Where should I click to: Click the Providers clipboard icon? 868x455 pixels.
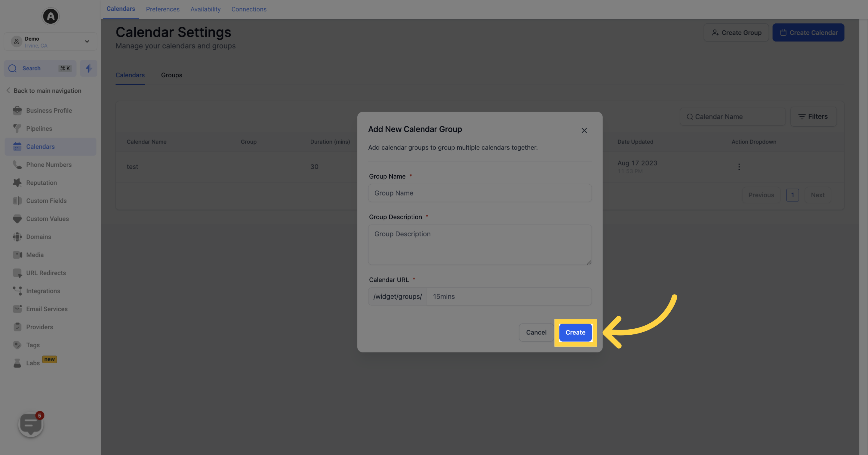pos(17,327)
